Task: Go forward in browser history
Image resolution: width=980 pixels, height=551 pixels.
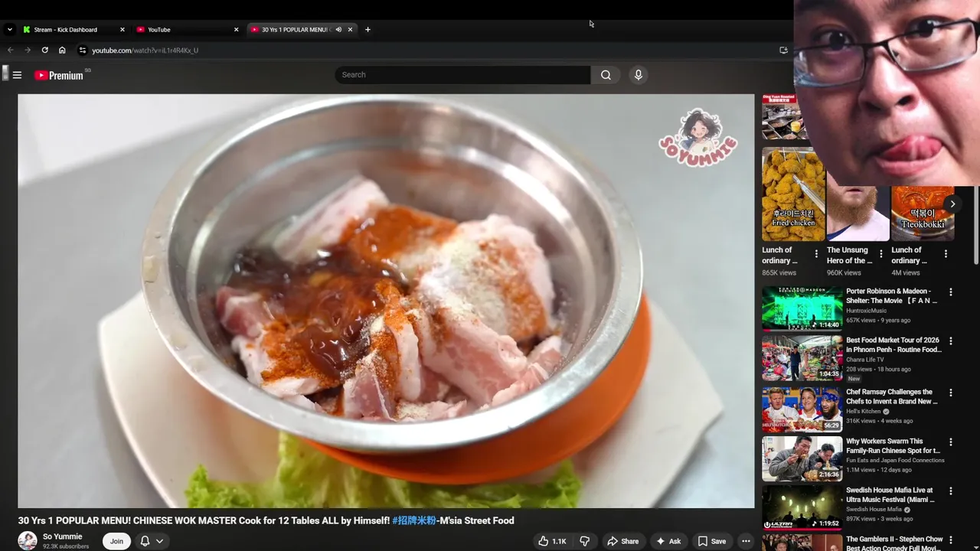Action: (28, 51)
